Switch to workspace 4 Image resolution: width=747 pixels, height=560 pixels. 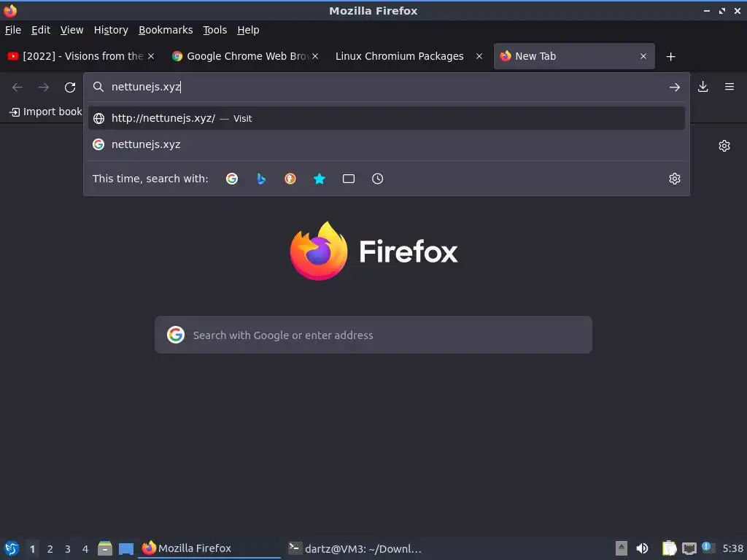[85, 549]
